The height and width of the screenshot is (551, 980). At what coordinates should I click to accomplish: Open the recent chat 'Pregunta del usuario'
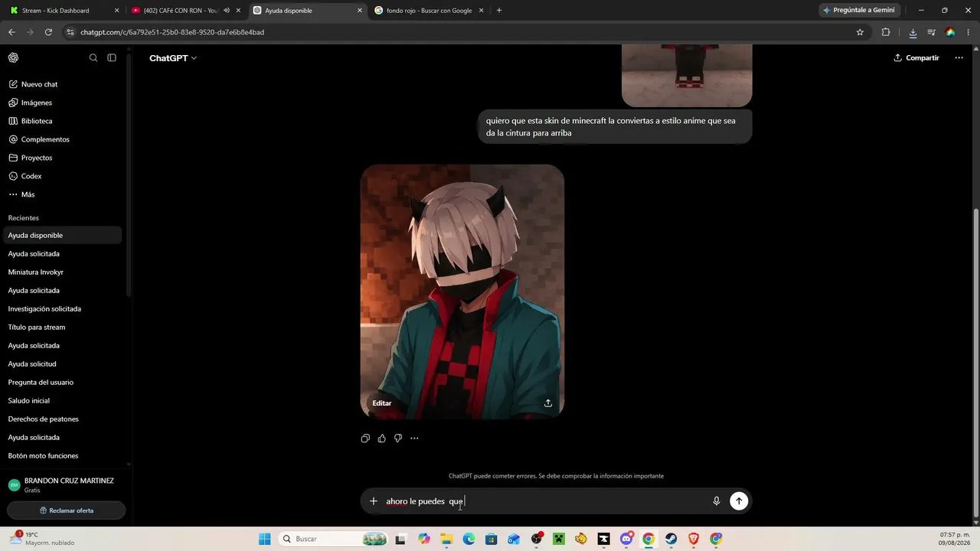[63, 383]
